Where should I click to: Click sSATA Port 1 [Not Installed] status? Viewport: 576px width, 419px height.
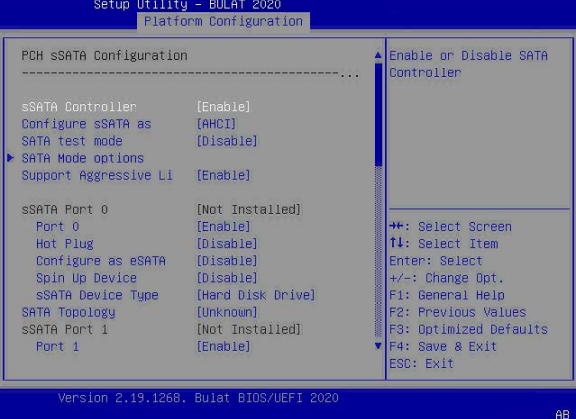click(249, 329)
